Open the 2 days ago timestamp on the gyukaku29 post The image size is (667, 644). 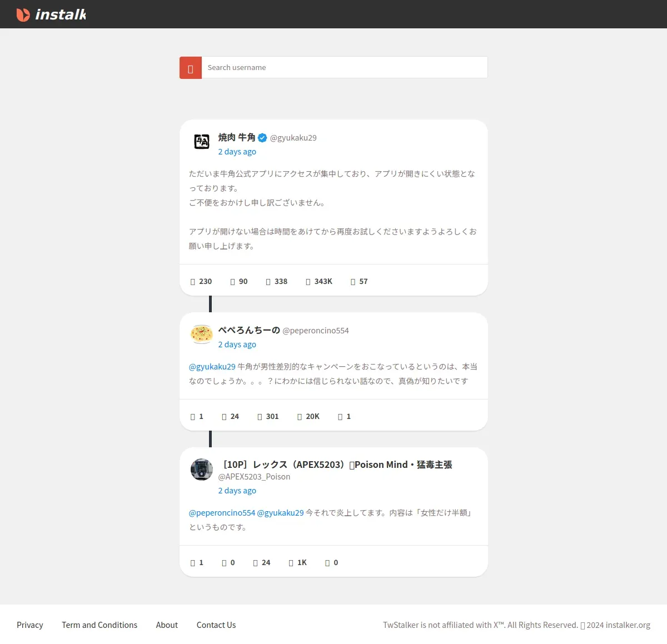(237, 152)
